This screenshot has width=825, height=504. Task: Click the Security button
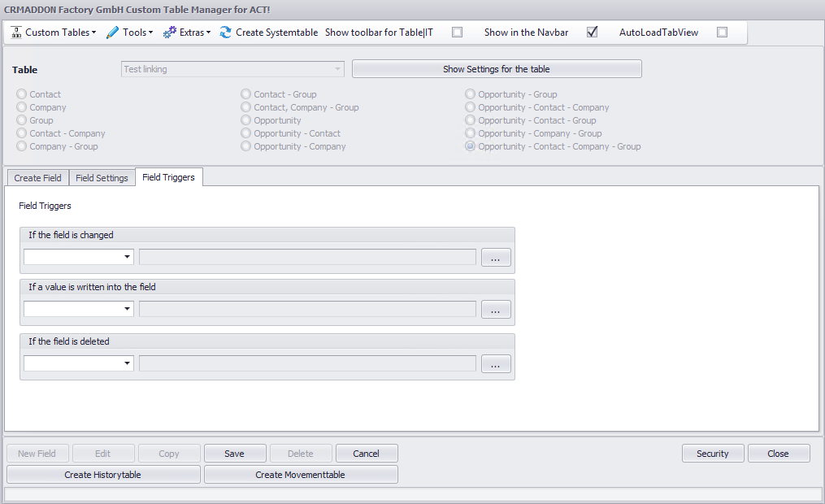pos(713,453)
